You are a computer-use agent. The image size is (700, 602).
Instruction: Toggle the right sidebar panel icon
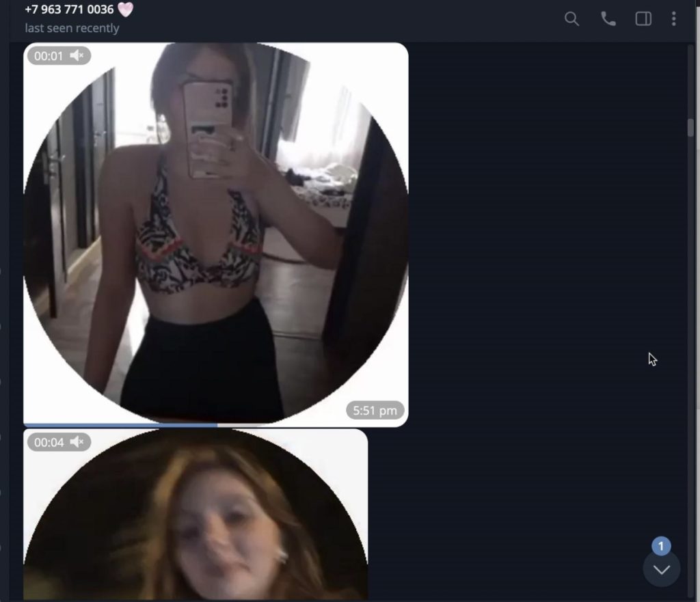(x=643, y=19)
